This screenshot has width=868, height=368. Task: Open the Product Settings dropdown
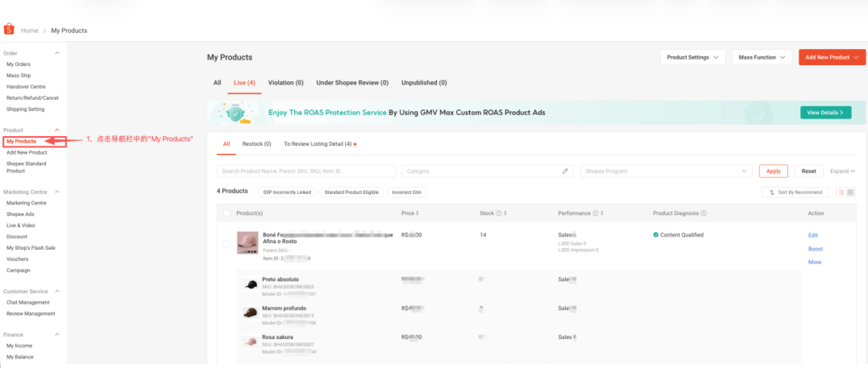click(x=693, y=57)
